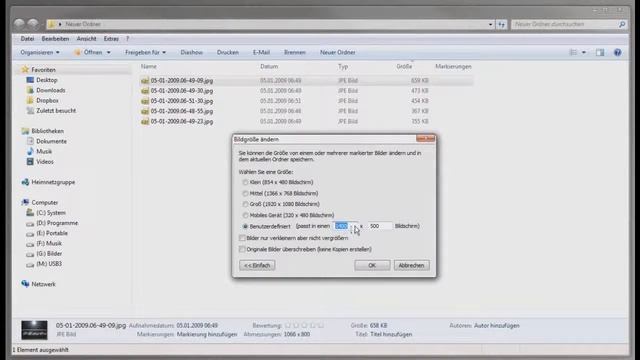The height and width of the screenshot is (360, 640).
Task: Click the Diashow toolbar button
Action: coord(191,52)
